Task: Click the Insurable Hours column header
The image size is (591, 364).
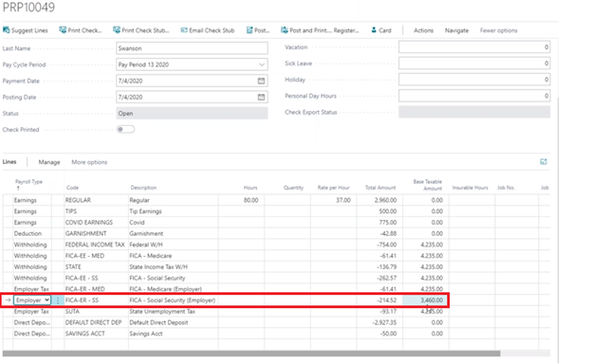Action: tap(470, 188)
